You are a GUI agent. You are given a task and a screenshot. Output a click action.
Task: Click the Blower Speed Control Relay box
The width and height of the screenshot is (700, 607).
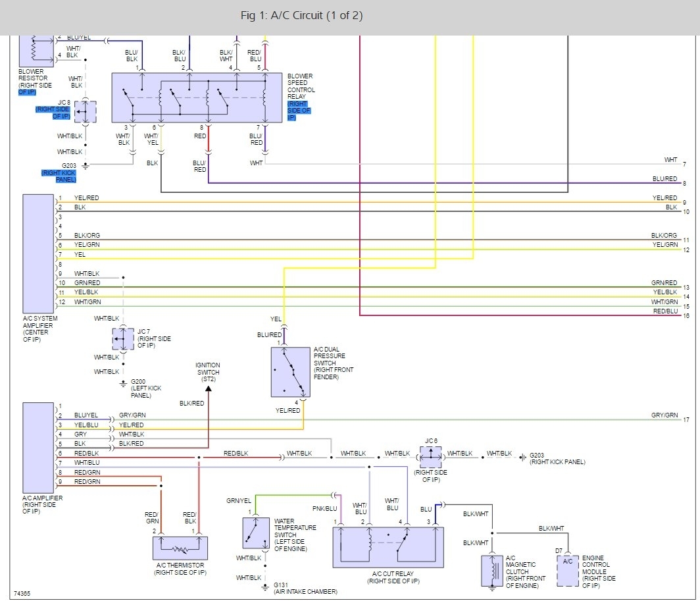click(x=197, y=97)
